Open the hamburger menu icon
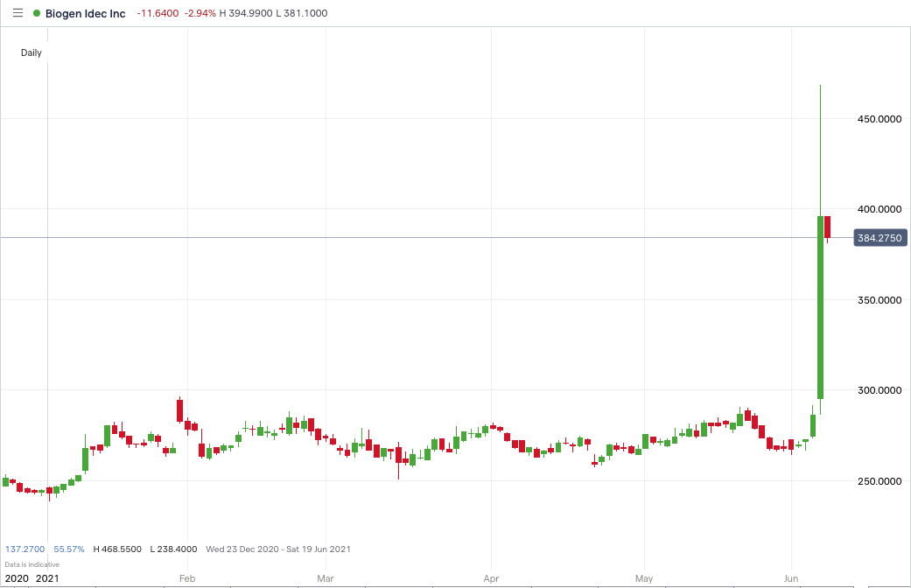911x588 pixels. click(x=18, y=13)
